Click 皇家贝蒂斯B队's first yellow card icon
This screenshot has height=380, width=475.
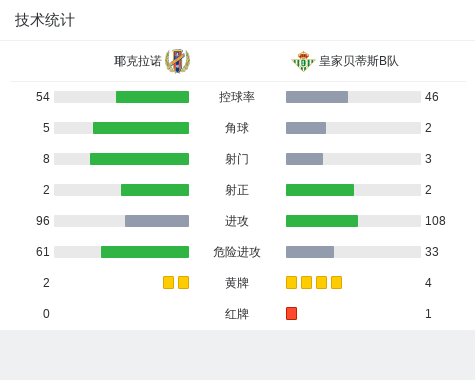pyautogui.click(x=291, y=283)
